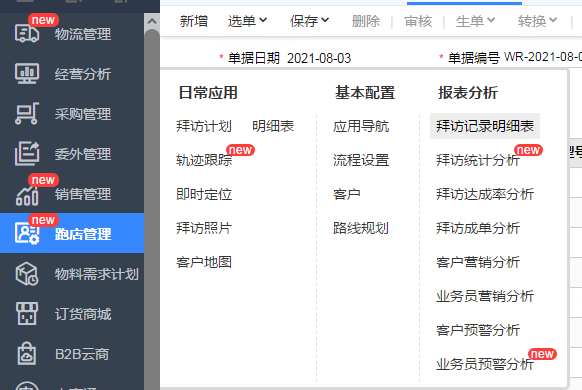This screenshot has width=582, height=390.
Task: Select the highlighted 跑店管理 menu label
Action: [83, 234]
